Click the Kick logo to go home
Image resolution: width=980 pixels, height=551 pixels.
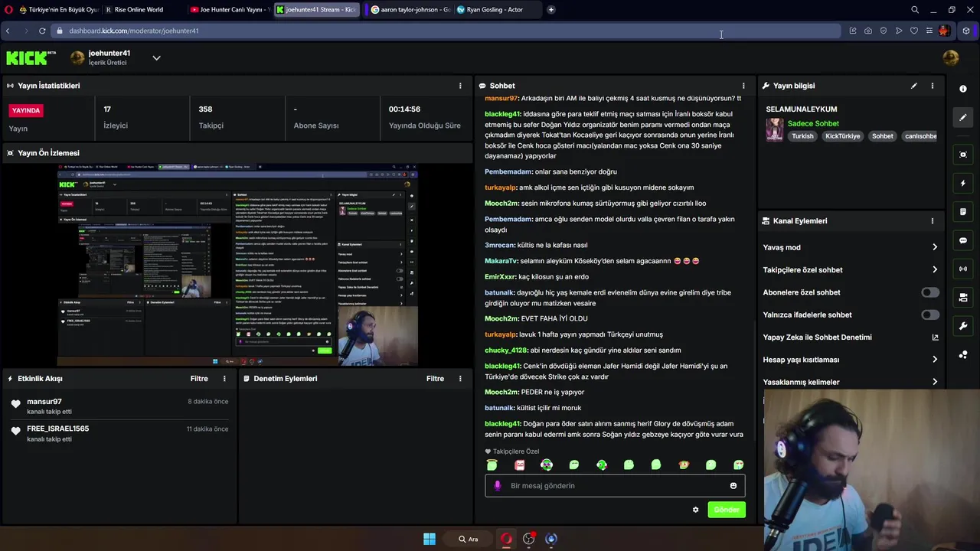[31, 57]
